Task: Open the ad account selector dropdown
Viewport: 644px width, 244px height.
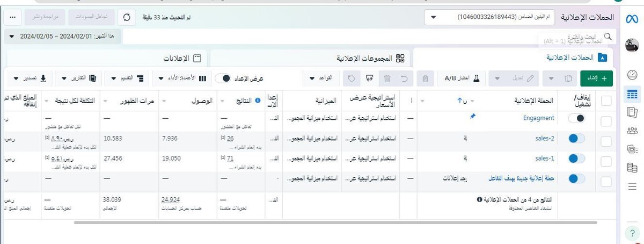Action: point(489,17)
